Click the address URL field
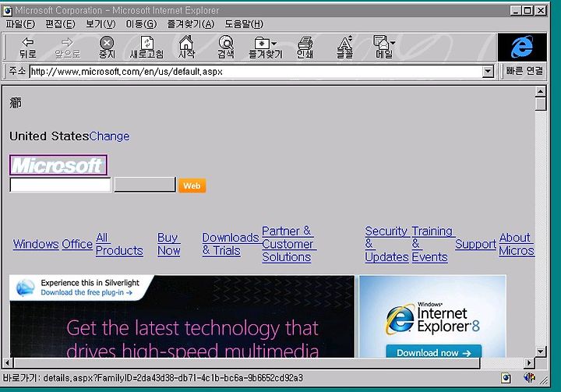 click(x=256, y=72)
